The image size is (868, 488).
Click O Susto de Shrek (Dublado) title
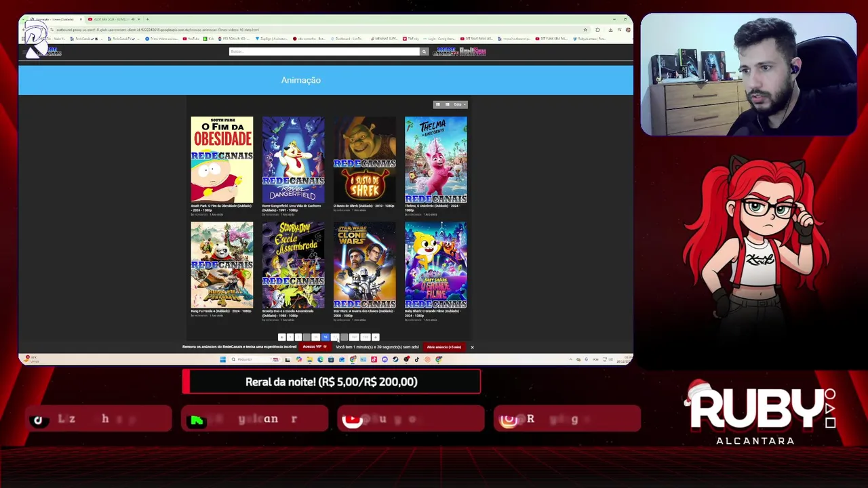[363, 205]
